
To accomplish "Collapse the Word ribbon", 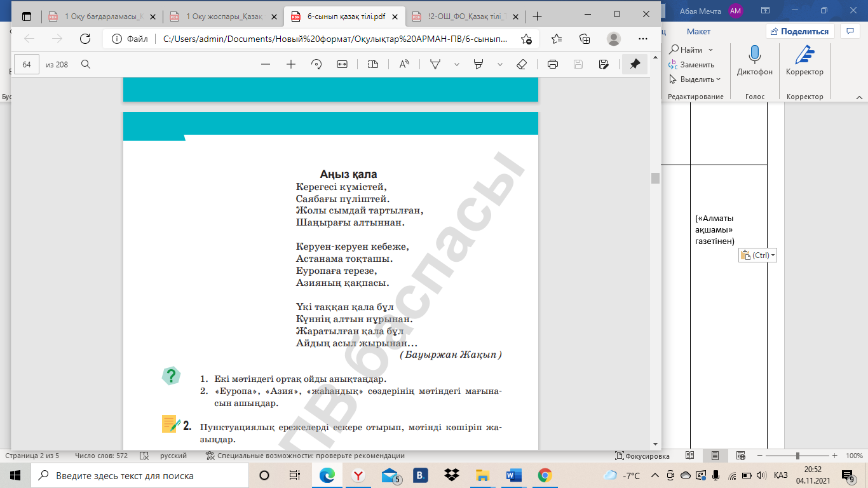I will [x=858, y=97].
